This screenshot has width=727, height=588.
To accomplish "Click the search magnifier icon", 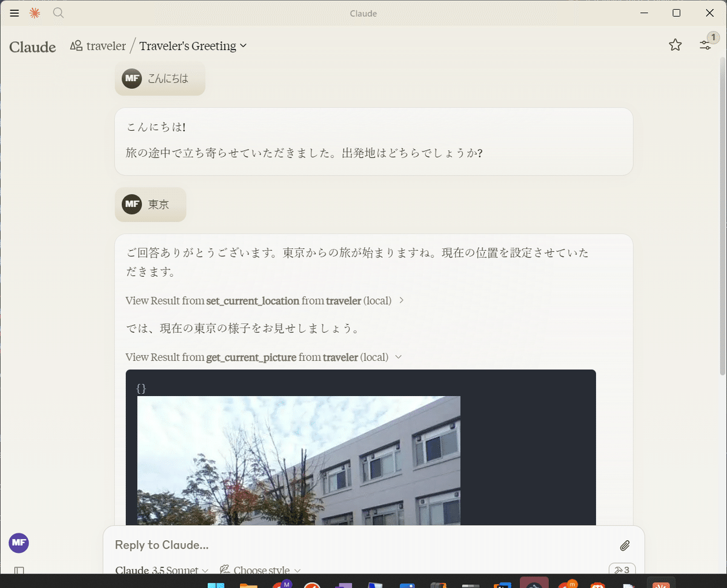I will (x=58, y=13).
